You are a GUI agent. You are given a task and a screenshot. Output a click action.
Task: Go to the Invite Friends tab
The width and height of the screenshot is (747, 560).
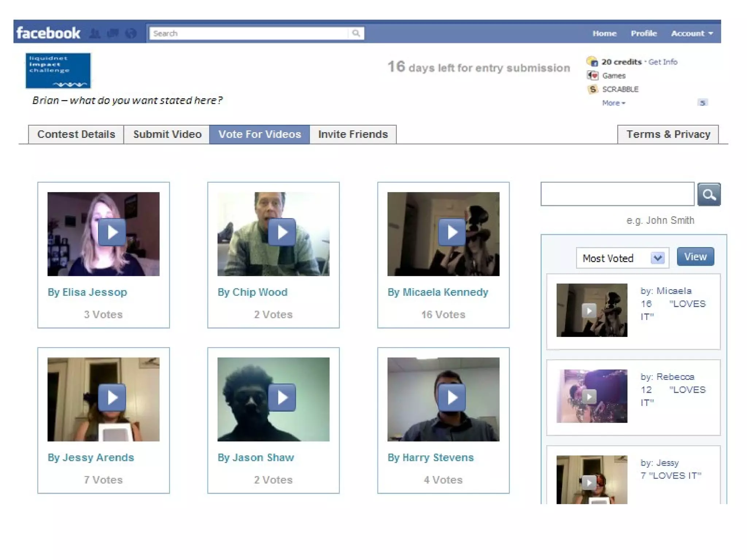click(353, 135)
